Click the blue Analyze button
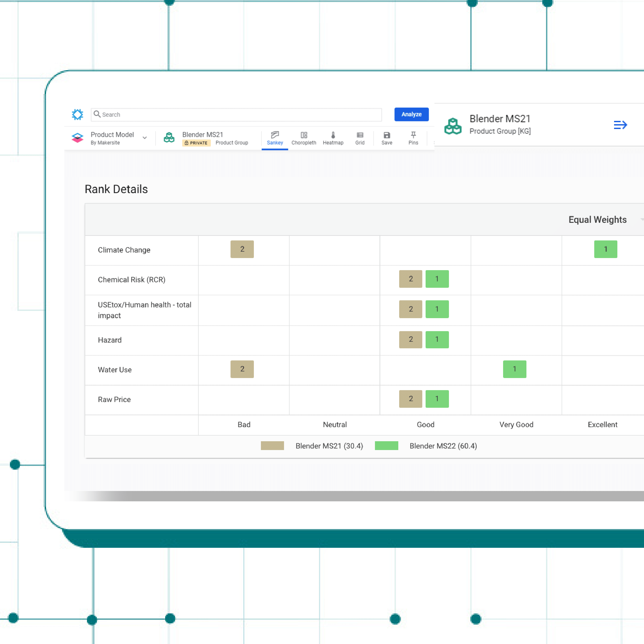This screenshot has width=644, height=644. click(411, 114)
